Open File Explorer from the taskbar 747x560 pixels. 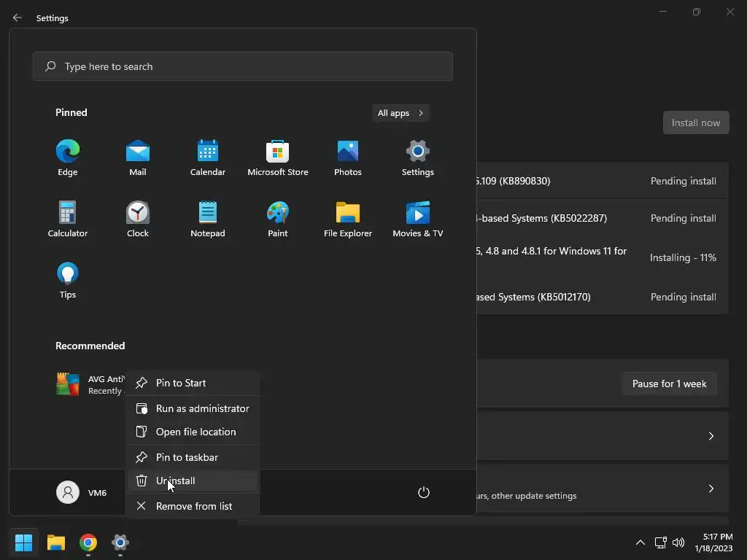(55, 542)
